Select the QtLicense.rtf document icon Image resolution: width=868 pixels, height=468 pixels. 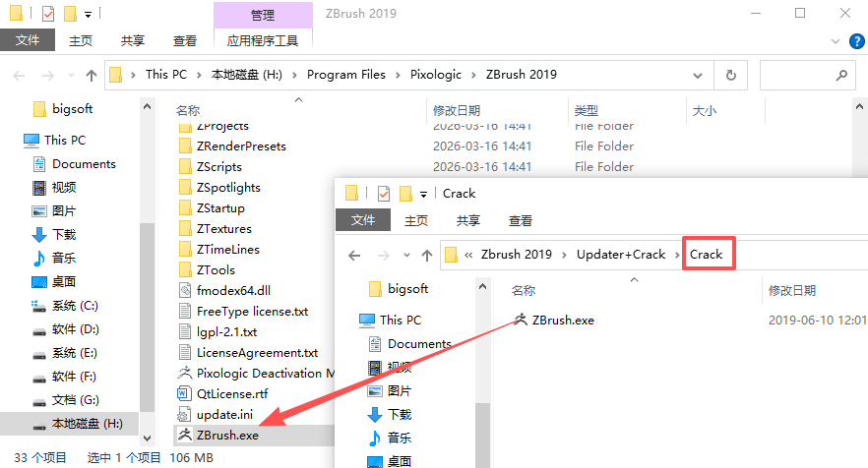184,394
